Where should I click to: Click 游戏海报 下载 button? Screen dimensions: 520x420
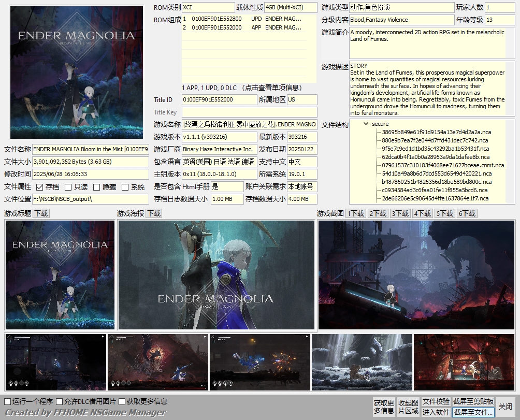coord(154,213)
